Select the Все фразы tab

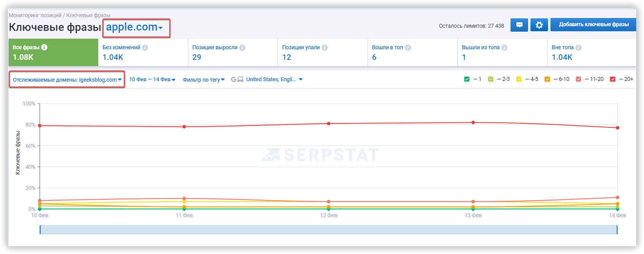[x=53, y=52]
